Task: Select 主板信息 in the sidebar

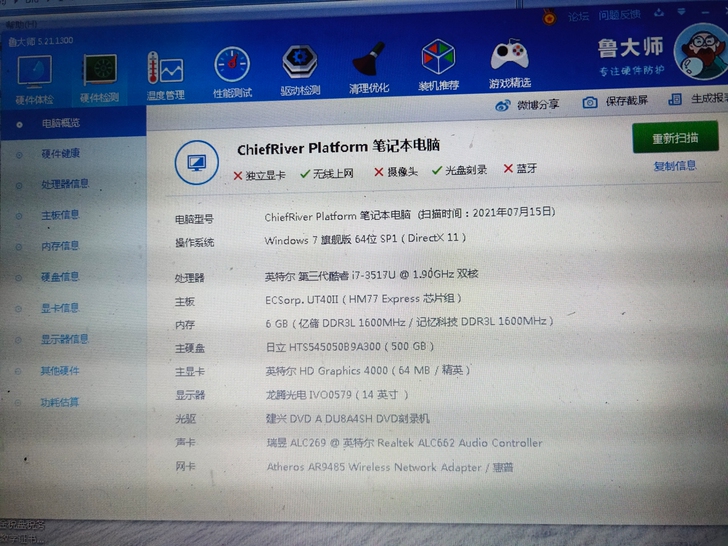Action: tap(60, 215)
